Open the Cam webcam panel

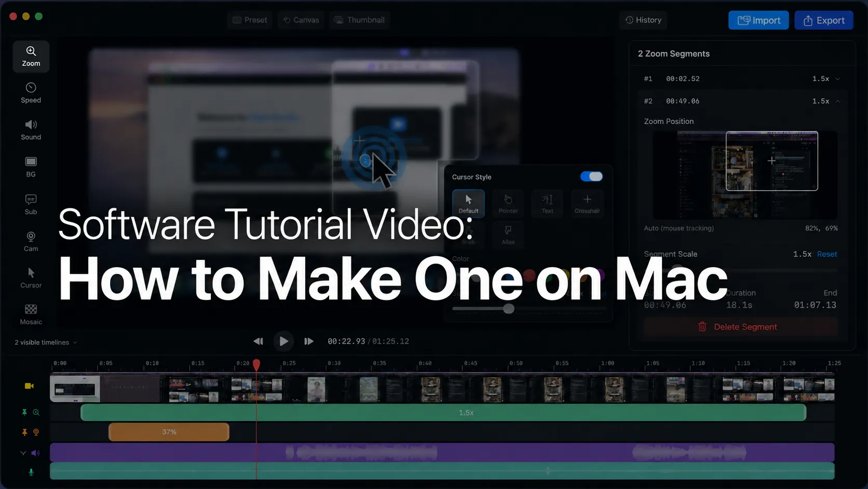coord(31,242)
